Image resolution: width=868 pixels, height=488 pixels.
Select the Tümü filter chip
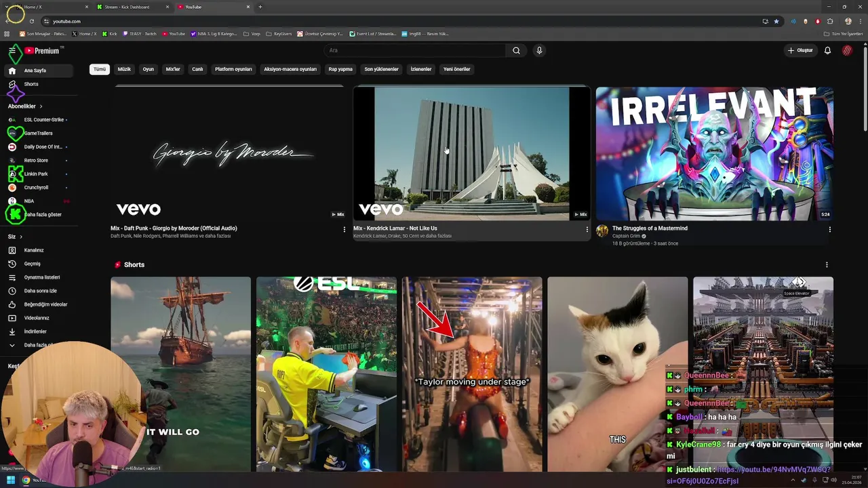pos(100,69)
